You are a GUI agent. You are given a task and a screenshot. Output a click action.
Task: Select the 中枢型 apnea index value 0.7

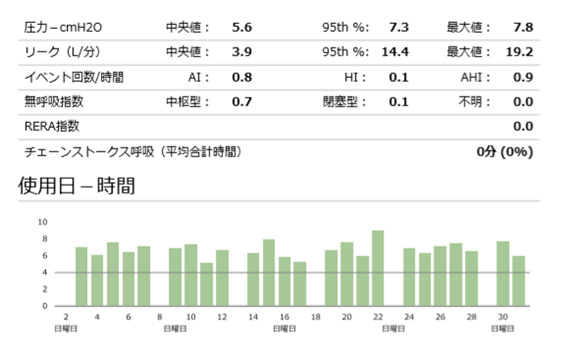coord(241,102)
